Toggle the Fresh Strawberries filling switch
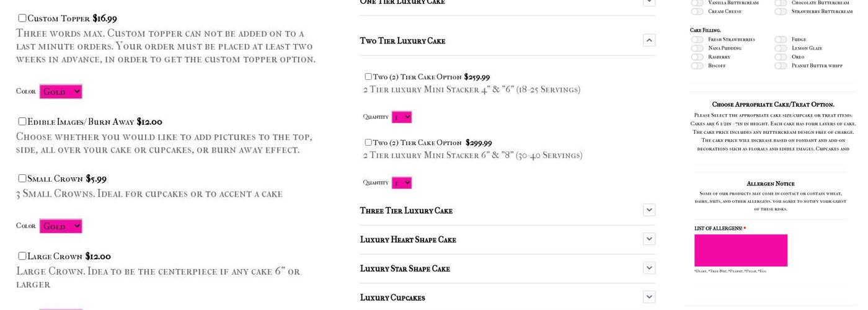The height and width of the screenshot is (310, 868). click(697, 40)
